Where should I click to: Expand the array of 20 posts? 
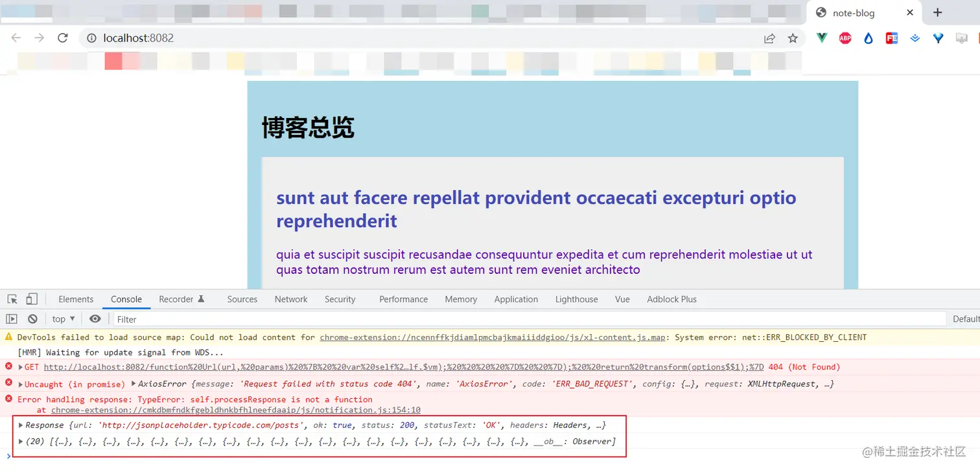coord(21,441)
